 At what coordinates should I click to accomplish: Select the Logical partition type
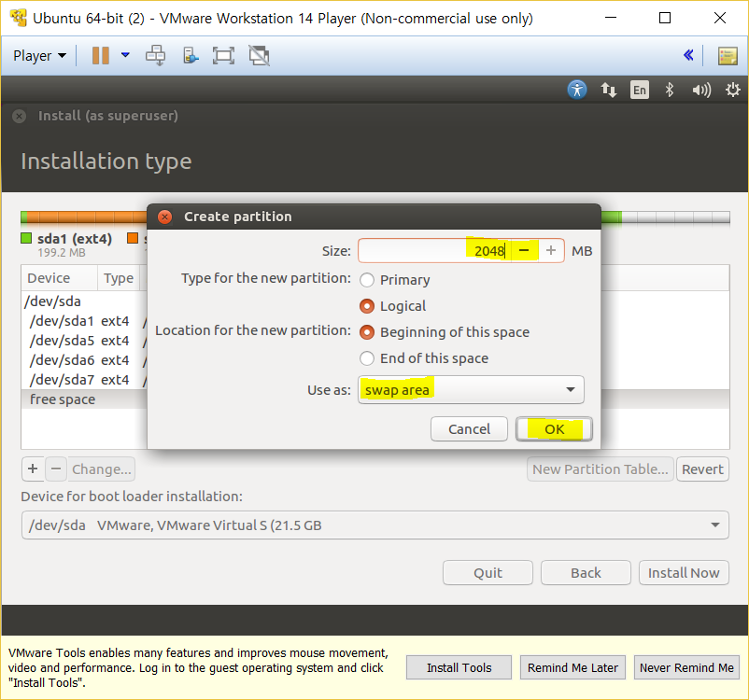click(367, 306)
